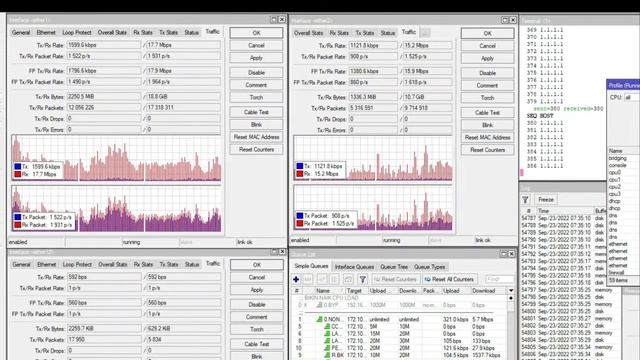Select the green queue icon for 0.NON row
640x360 pixels.
coord(320,319)
